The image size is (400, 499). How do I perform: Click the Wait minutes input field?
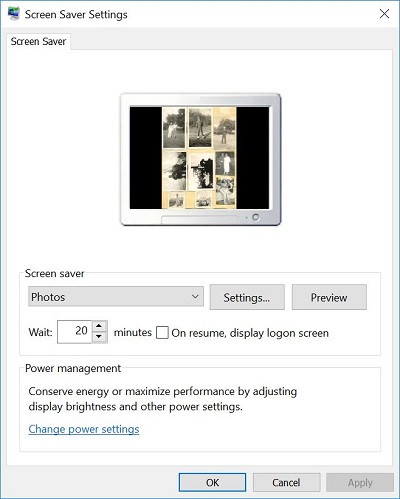[x=75, y=332]
